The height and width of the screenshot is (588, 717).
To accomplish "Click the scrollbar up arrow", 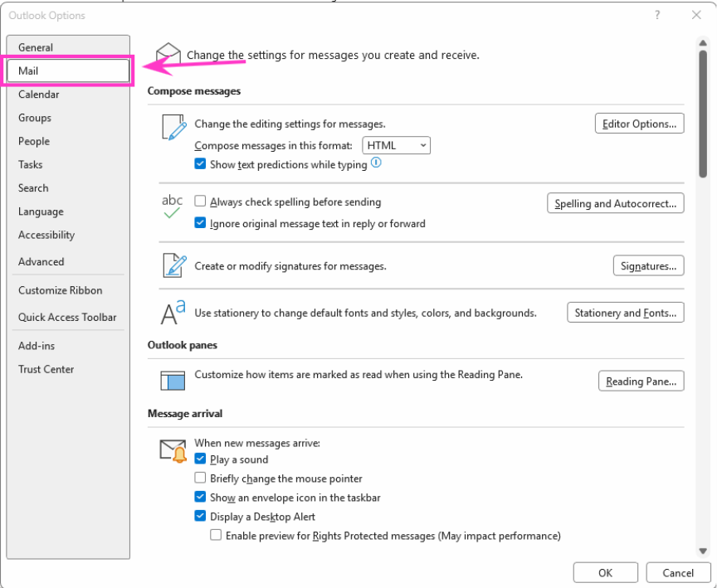I will coord(703,43).
